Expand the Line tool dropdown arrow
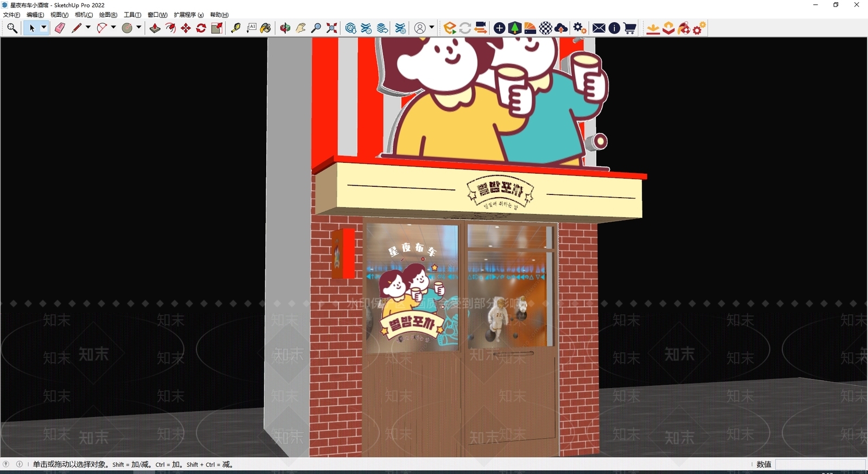868x474 pixels. [88, 28]
